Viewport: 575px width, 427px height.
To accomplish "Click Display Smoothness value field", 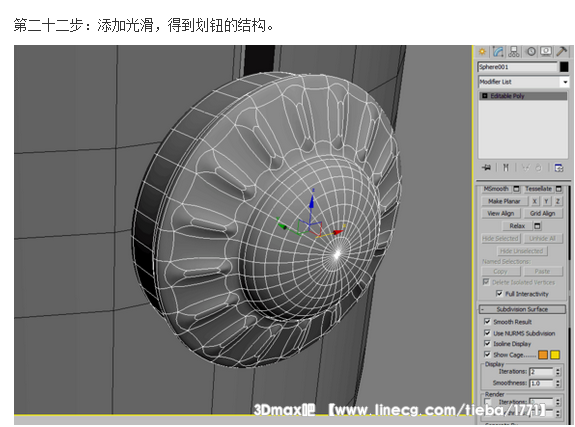I will (541, 383).
